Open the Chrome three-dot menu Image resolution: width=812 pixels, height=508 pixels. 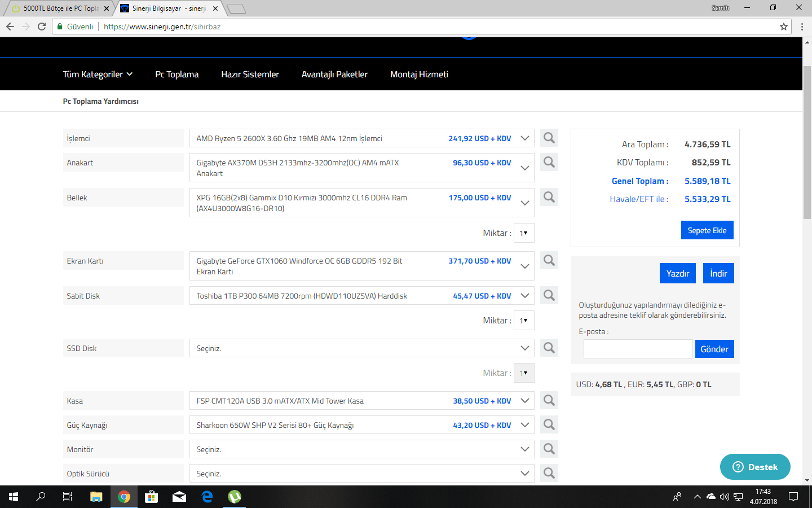click(802, 27)
